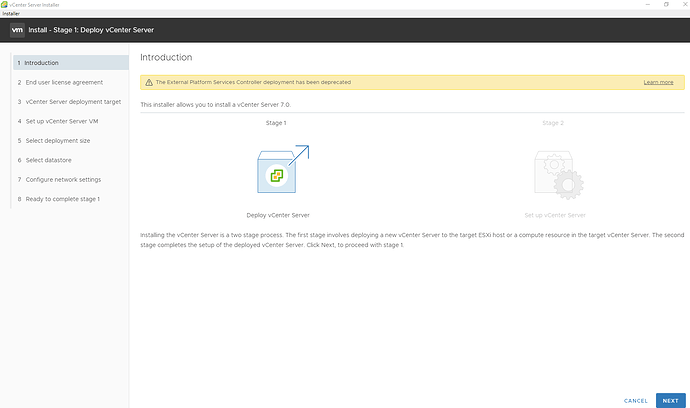Maximize the installer window
The width and height of the screenshot is (690, 408).
click(x=666, y=4)
